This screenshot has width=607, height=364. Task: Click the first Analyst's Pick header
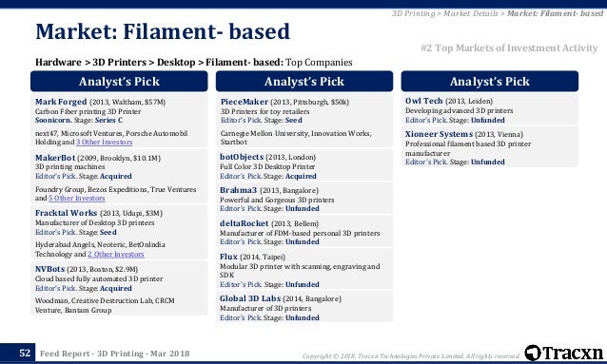[x=119, y=81]
